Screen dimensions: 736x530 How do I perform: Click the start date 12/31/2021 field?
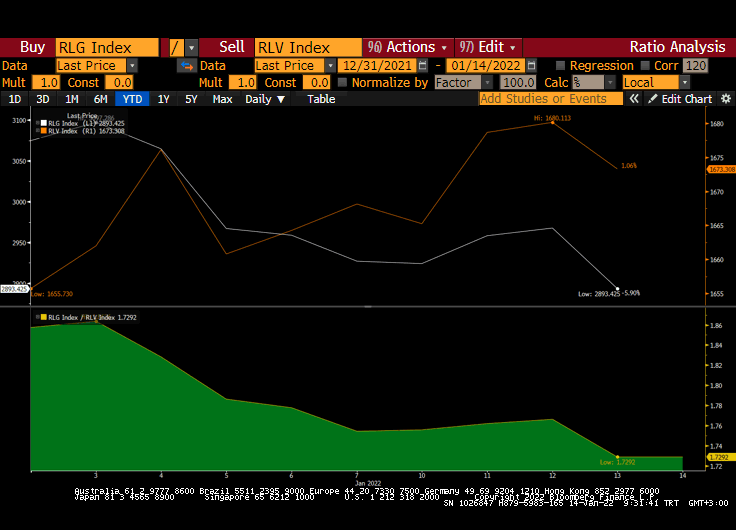pos(377,66)
